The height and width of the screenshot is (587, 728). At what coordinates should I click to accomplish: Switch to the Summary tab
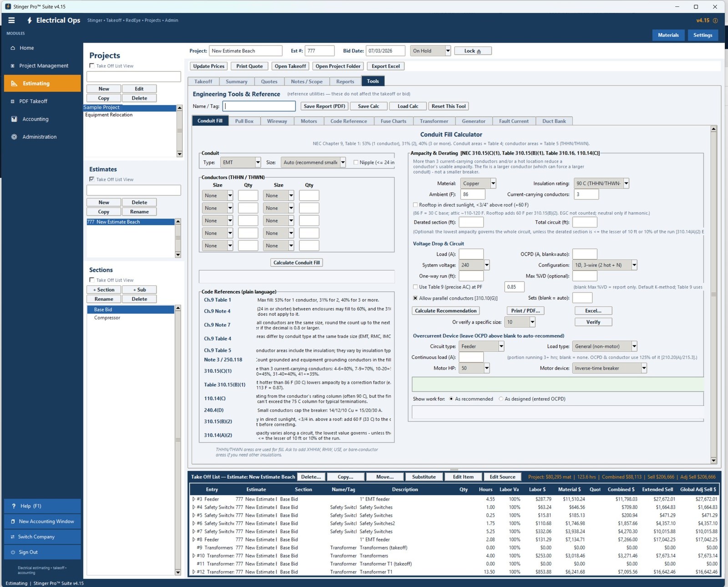pos(237,81)
